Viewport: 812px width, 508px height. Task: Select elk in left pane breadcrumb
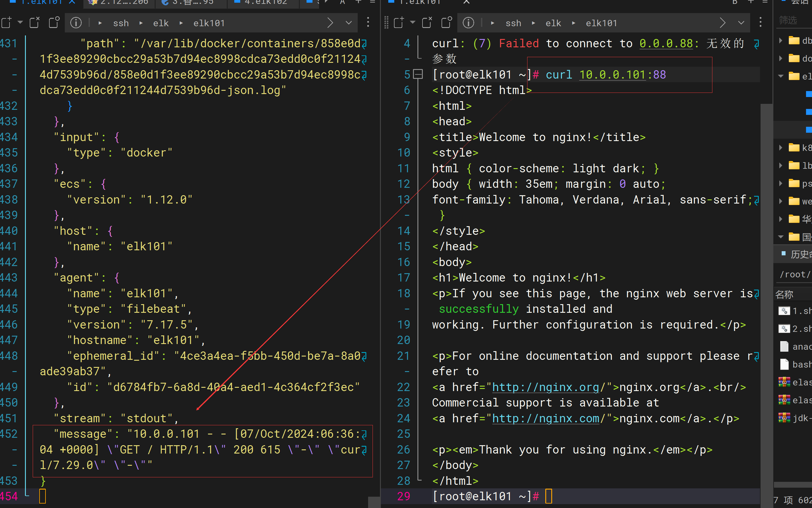tap(161, 23)
